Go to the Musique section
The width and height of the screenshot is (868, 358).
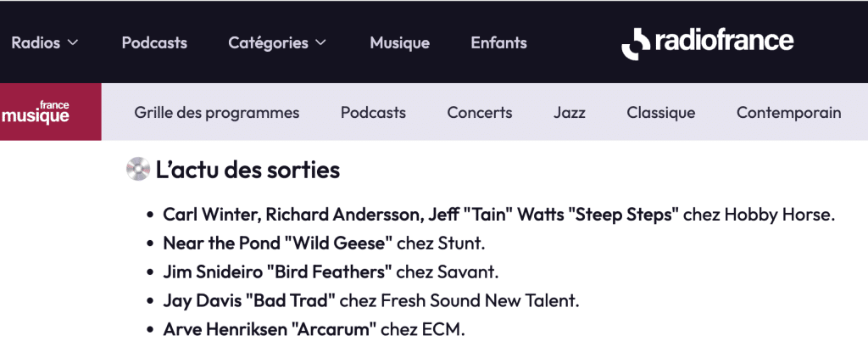(x=399, y=42)
